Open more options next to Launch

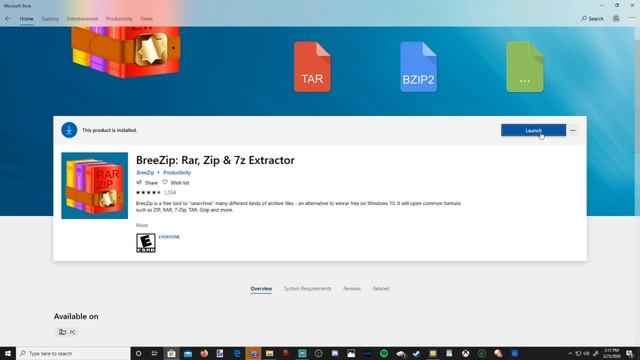point(573,130)
